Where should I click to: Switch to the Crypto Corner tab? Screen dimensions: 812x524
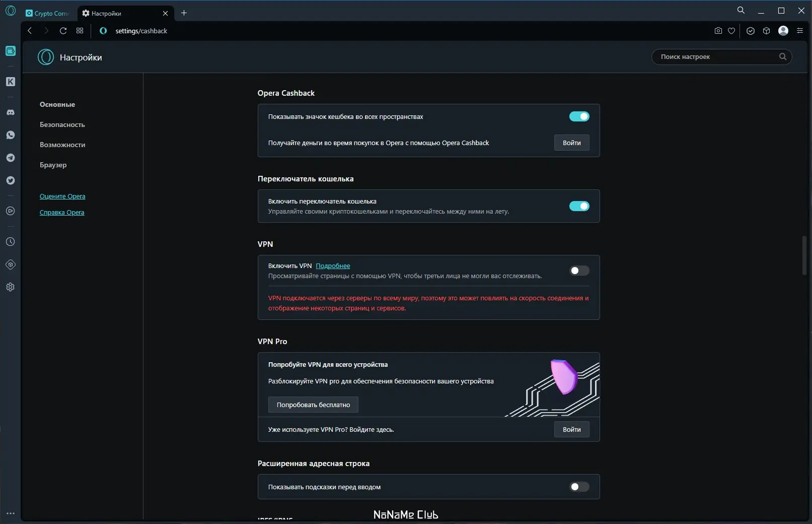(x=48, y=14)
